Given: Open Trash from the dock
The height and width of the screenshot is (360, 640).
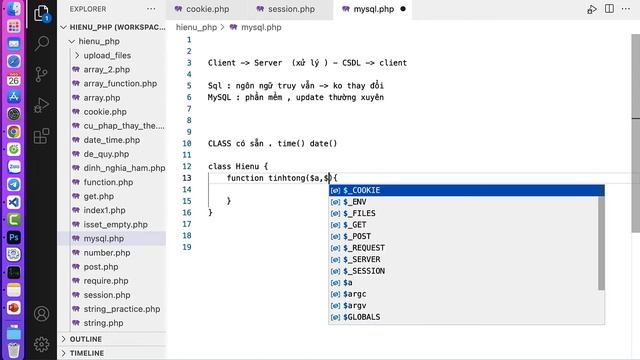Looking at the screenshot, I should (x=13, y=350).
